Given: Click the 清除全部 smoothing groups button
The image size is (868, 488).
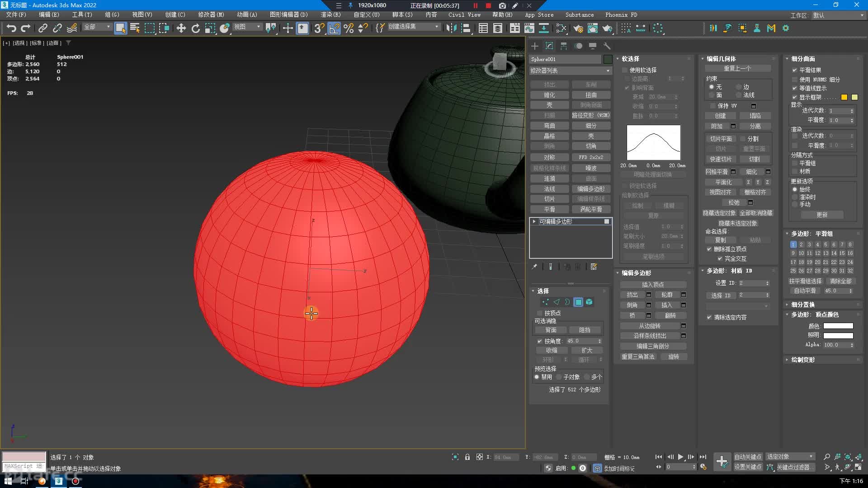Looking at the screenshot, I should point(840,281).
